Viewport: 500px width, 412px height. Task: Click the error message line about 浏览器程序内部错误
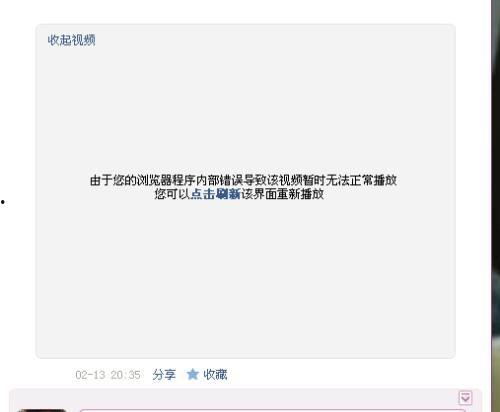click(x=243, y=180)
